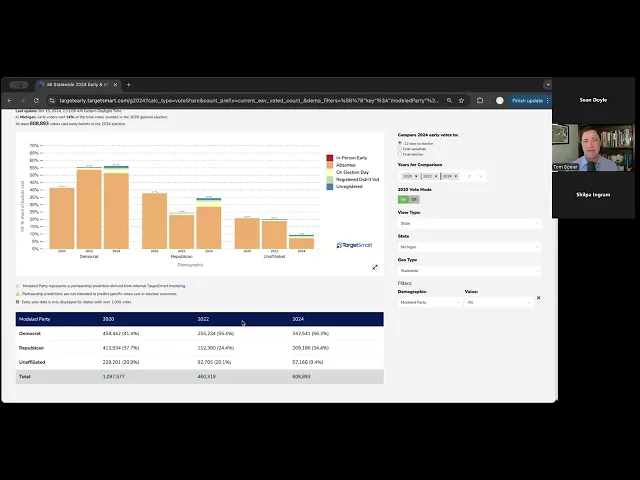This screenshot has height=480, width=640.
Task: Click the Republican row label
Action: pyautogui.click(x=31, y=348)
